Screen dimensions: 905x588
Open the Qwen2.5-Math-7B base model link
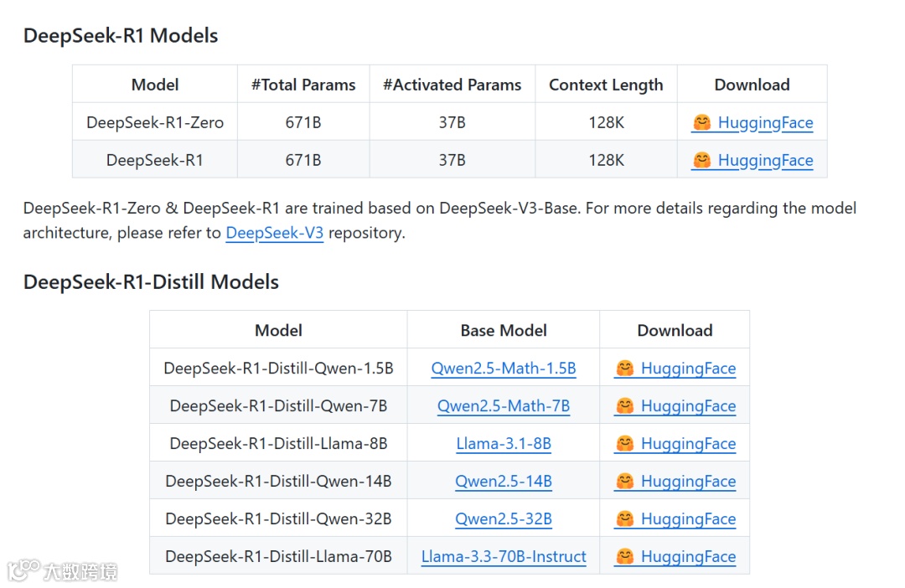tap(504, 405)
